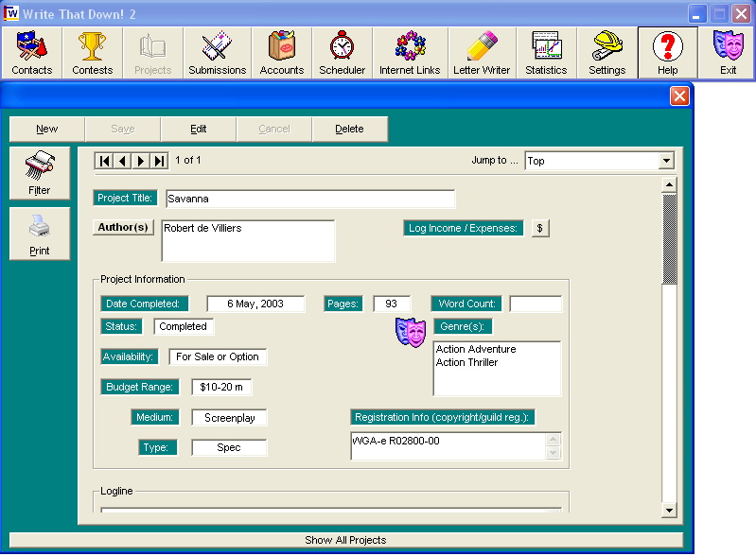This screenshot has width=756, height=556.
Task: Click the dollar sign button
Action: (x=540, y=228)
